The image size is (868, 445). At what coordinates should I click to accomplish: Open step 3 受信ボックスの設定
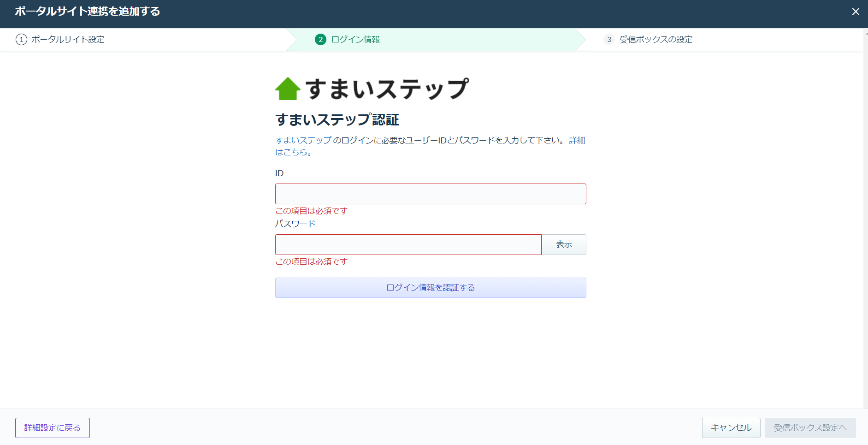[x=648, y=40]
